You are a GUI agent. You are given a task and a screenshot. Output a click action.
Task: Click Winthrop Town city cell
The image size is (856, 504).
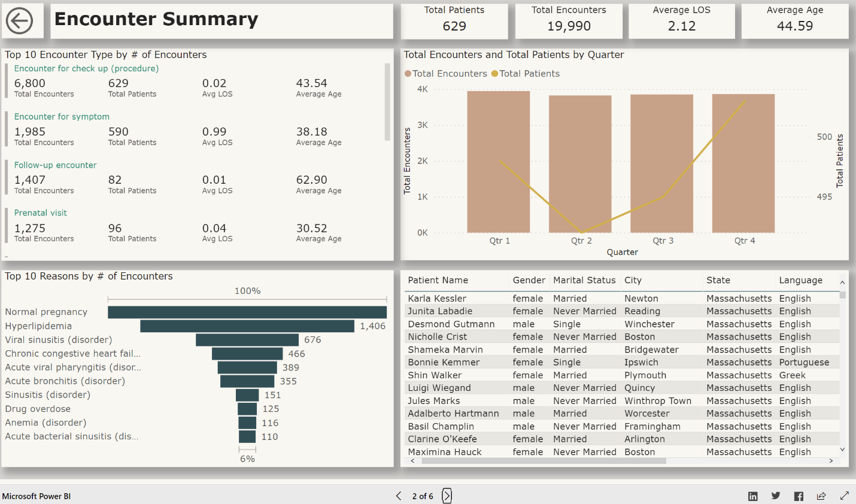tap(658, 400)
